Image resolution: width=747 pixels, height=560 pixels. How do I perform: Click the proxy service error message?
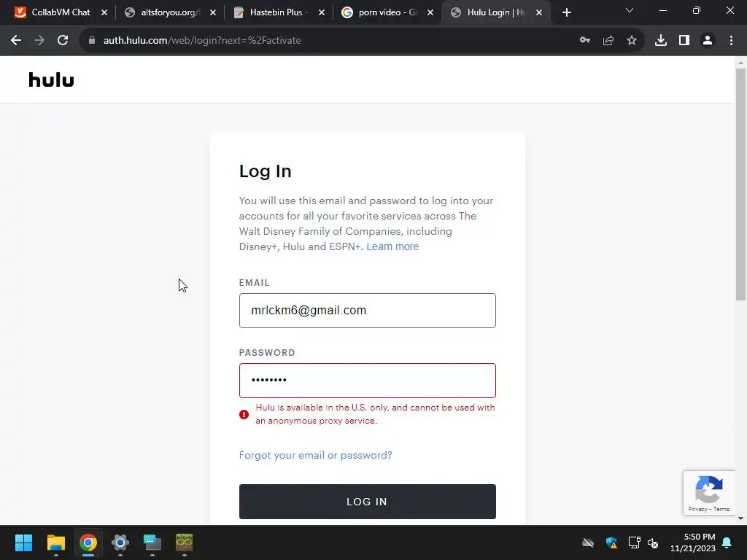pos(375,414)
